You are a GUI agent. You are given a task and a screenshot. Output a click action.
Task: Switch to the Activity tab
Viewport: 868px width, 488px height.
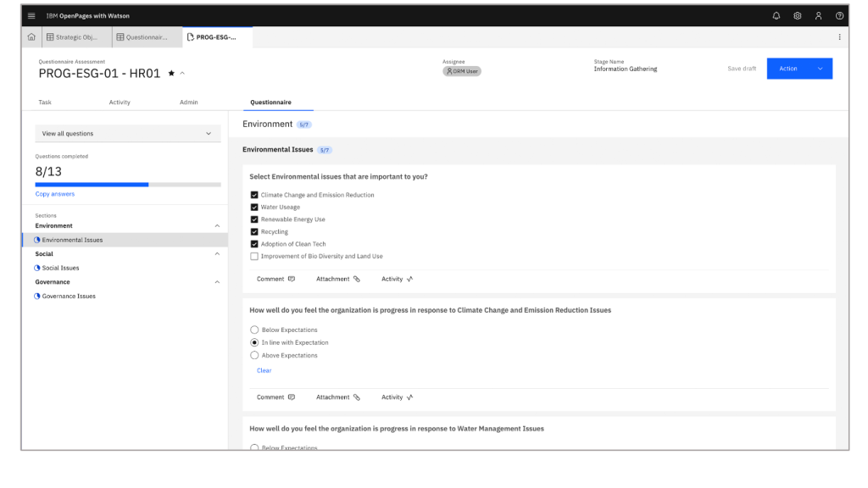pos(120,103)
